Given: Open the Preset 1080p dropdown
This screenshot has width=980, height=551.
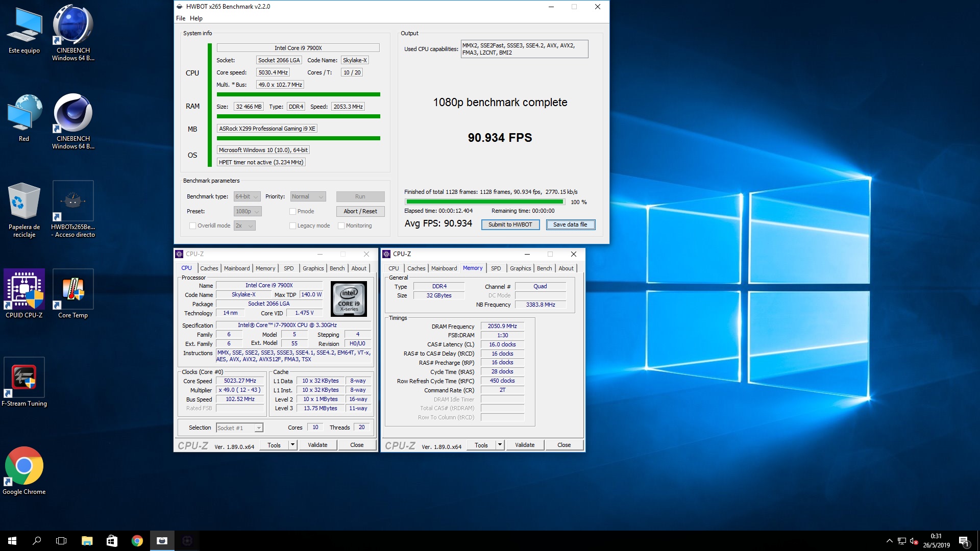Looking at the screenshot, I should pos(248,211).
